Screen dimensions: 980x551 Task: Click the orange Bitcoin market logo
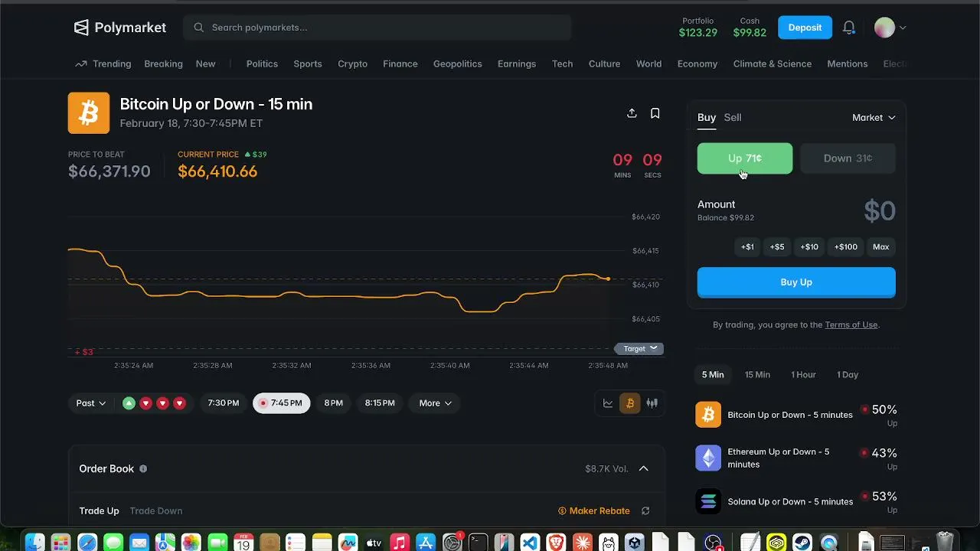pos(89,113)
